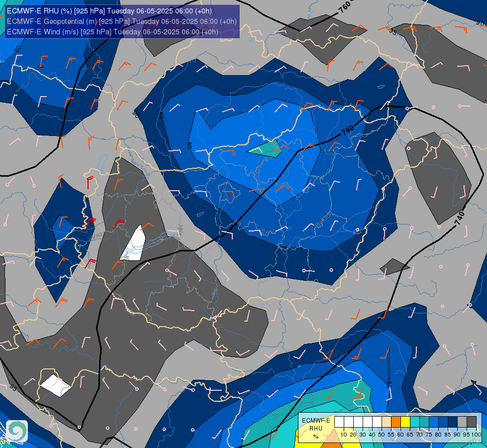Pick the teal 70–75% legend swatch

424,422
